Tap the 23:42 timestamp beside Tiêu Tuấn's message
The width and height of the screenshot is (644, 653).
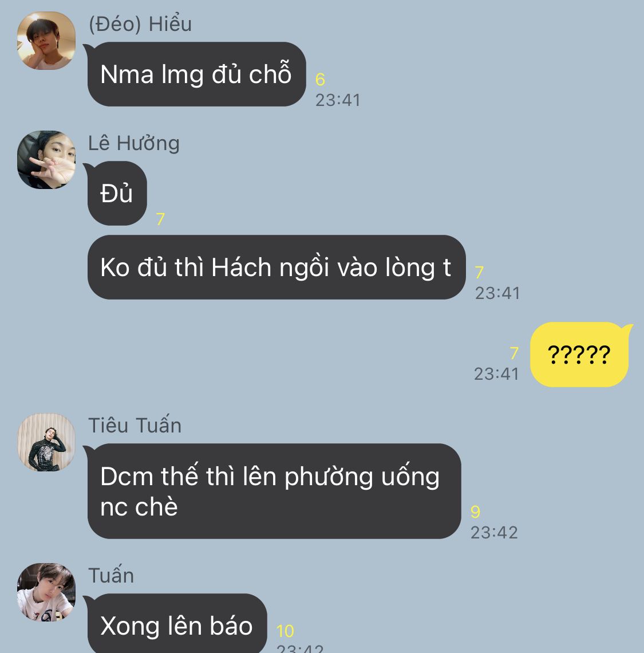coord(494,533)
